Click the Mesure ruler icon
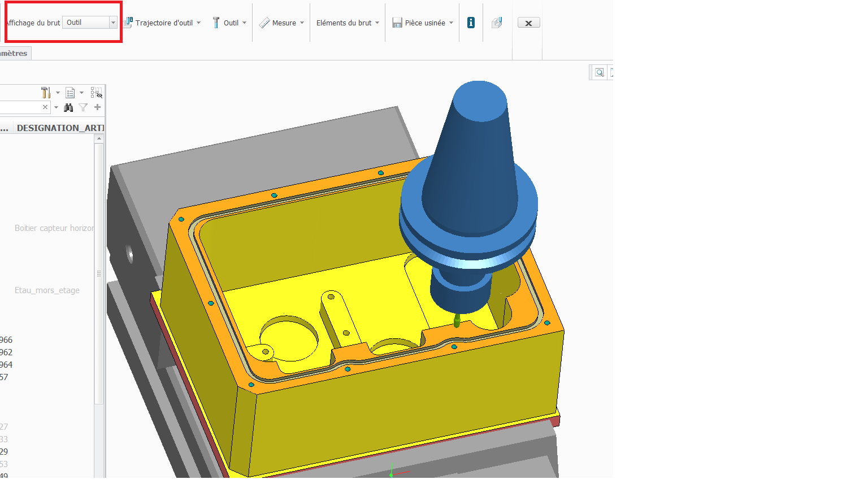 click(264, 23)
